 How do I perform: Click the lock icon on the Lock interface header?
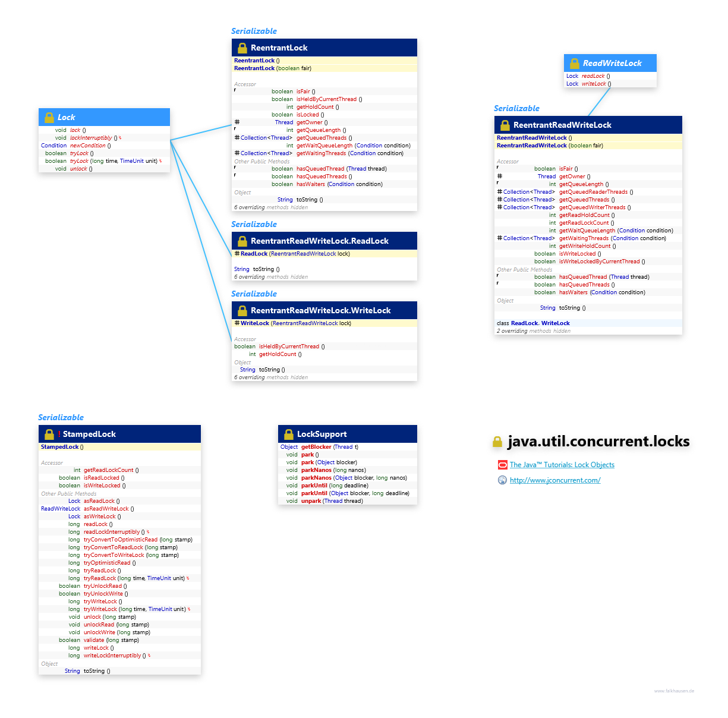click(50, 117)
